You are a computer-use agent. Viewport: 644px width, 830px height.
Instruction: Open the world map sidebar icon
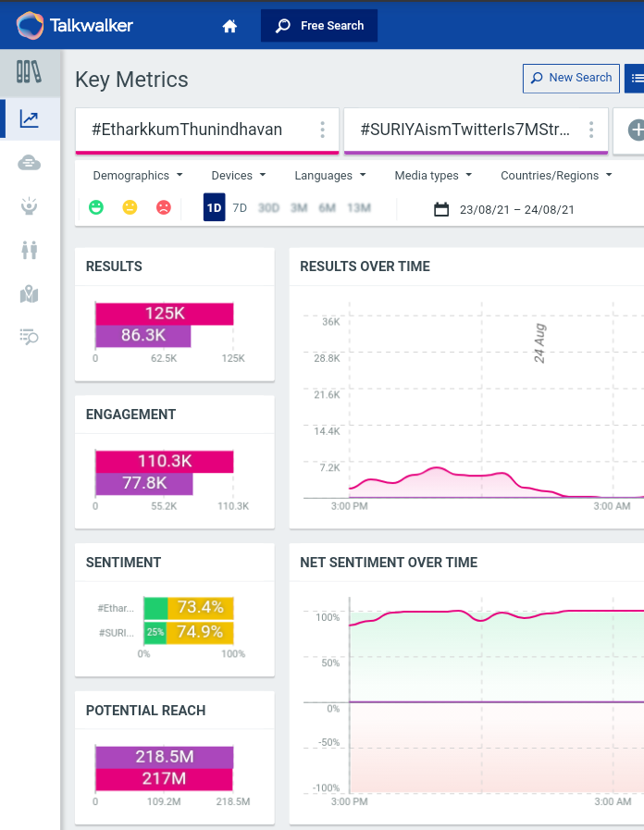[x=29, y=293]
